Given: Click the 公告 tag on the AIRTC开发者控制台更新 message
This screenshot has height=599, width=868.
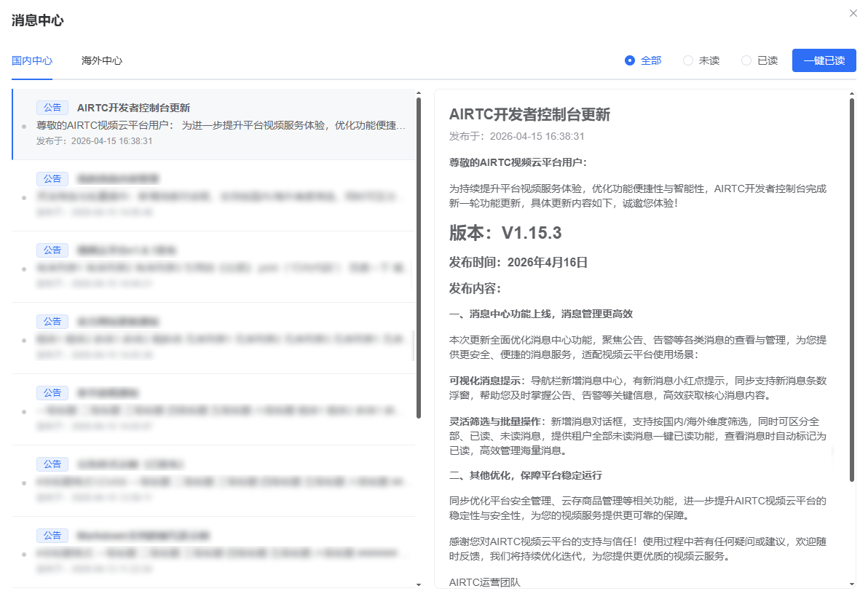Looking at the screenshot, I should pos(52,107).
